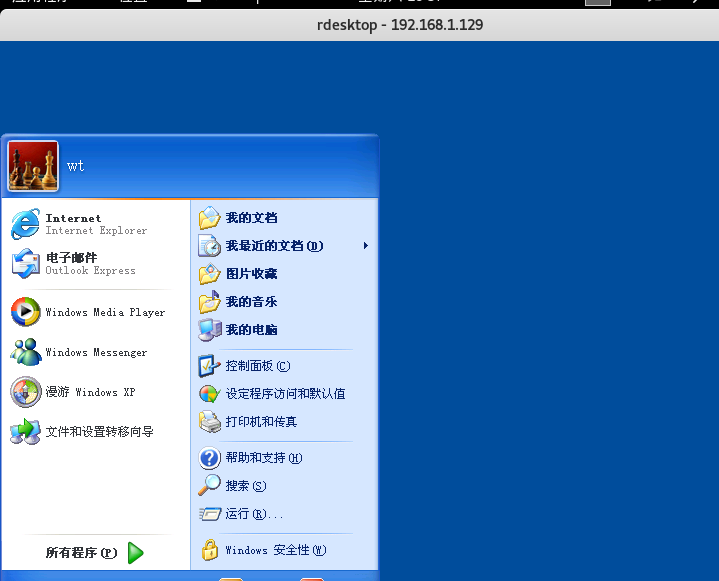Viewport: 719px width, 581px height.
Task: Click the 搜索 magnifying glass icon
Action: click(x=210, y=486)
